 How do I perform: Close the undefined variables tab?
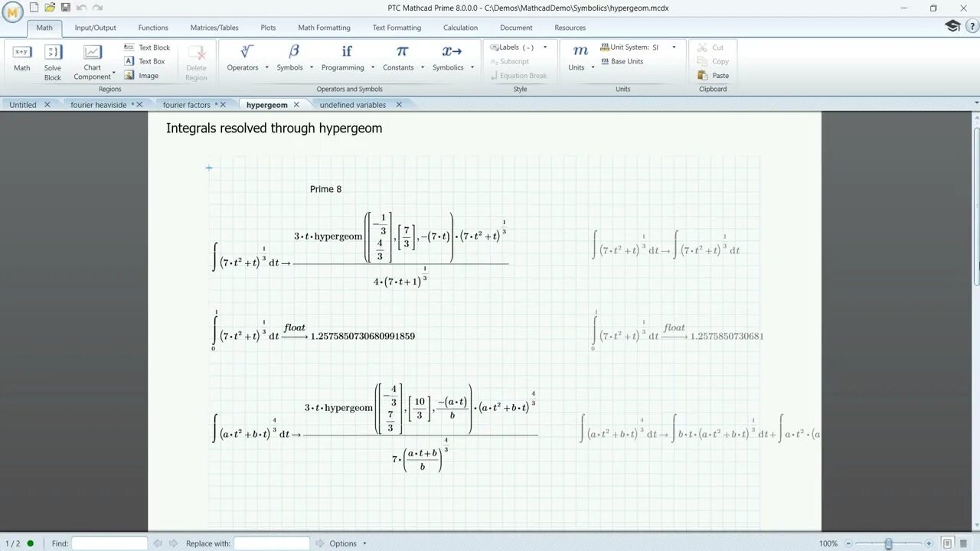coord(398,104)
